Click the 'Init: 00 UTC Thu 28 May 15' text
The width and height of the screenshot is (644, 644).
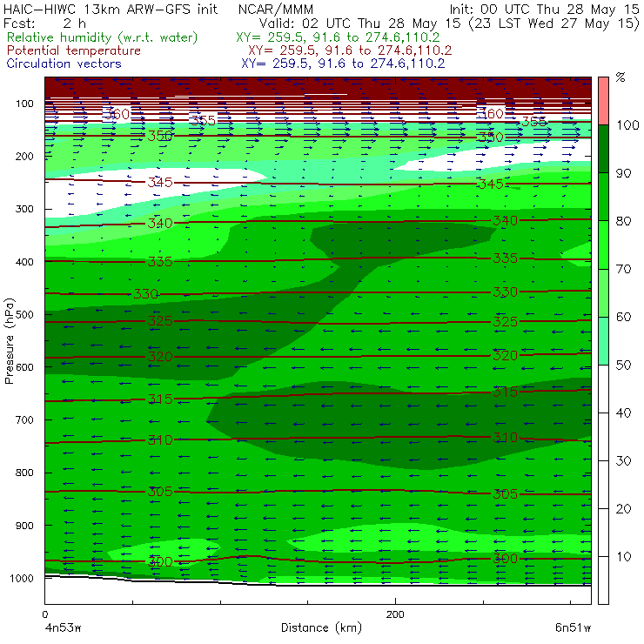[544, 9]
